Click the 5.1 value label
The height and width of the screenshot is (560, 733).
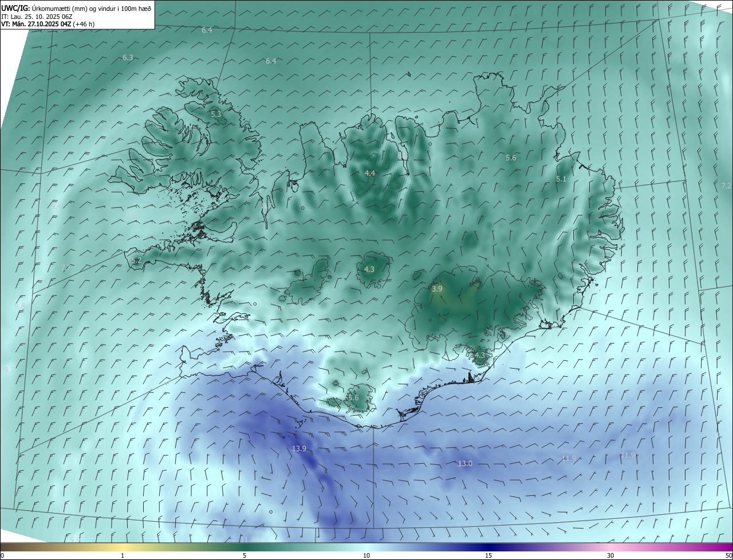(561, 179)
